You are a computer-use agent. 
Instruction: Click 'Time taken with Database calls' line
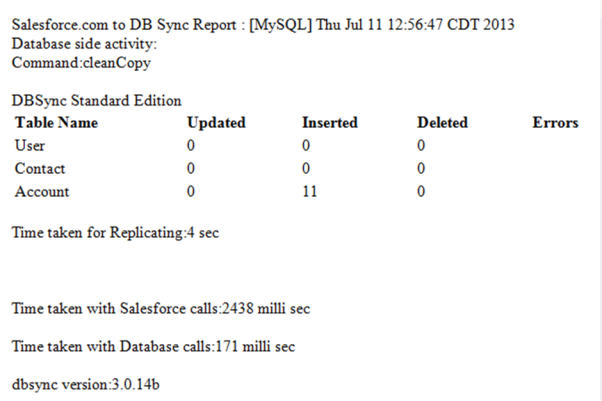(x=153, y=346)
